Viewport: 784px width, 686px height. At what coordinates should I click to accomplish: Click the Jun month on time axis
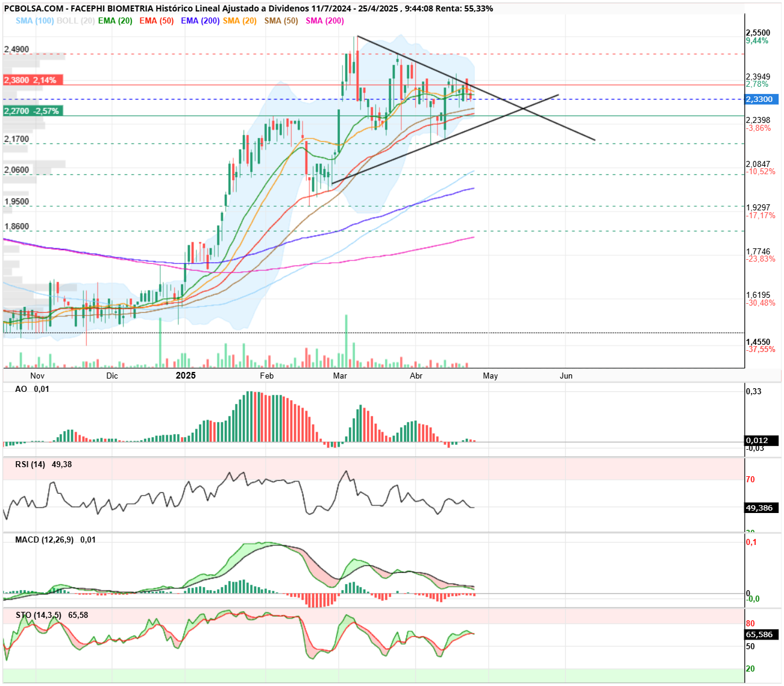pyautogui.click(x=566, y=376)
